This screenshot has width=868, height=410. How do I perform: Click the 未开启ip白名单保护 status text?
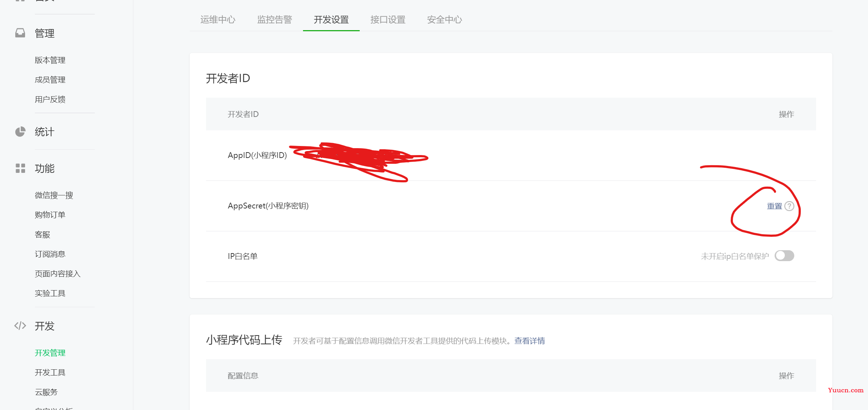[x=735, y=256]
